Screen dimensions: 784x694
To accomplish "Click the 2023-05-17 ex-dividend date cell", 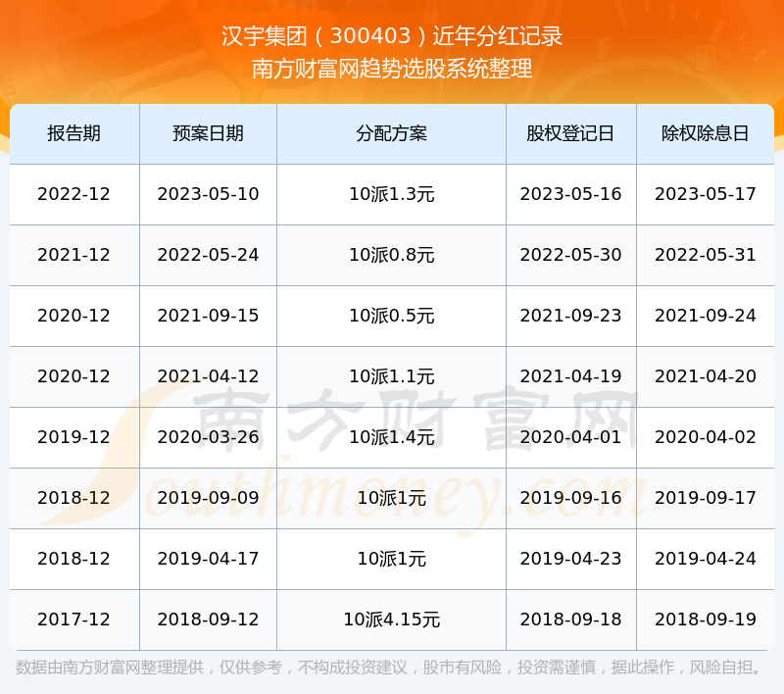I will (x=706, y=194).
